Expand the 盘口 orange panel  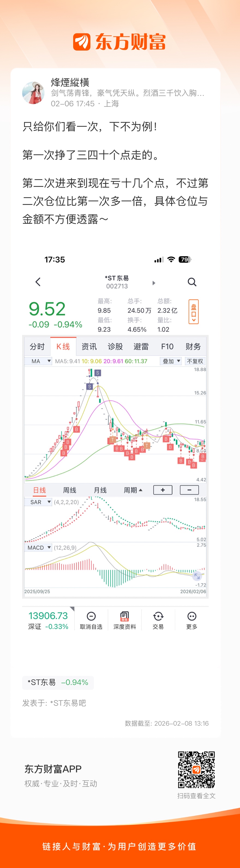point(194,312)
